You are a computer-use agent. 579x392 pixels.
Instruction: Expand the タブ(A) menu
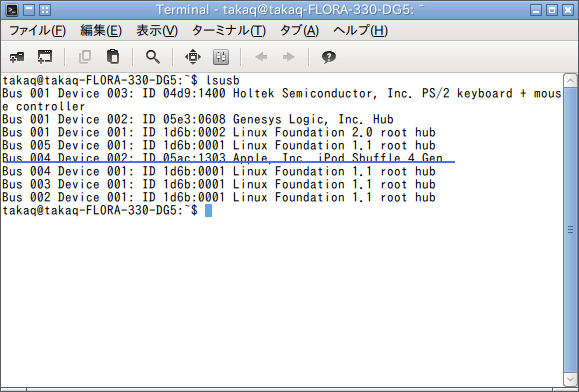coord(299,31)
